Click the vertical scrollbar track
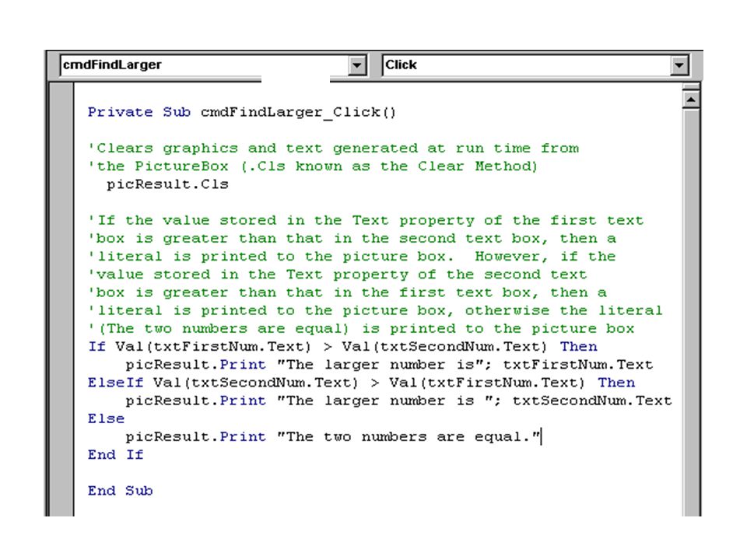The image size is (747, 560). pyautogui.click(x=690, y=312)
